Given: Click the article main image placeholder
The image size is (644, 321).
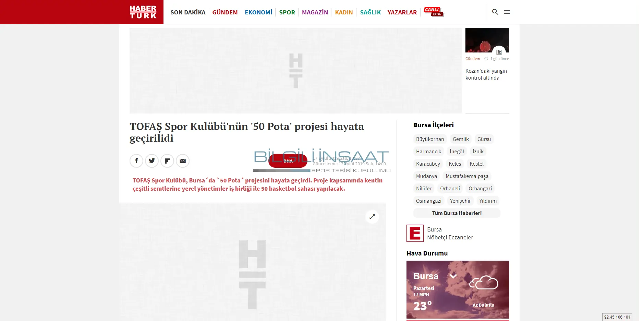Looking at the screenshot, I should coord(253,262).
